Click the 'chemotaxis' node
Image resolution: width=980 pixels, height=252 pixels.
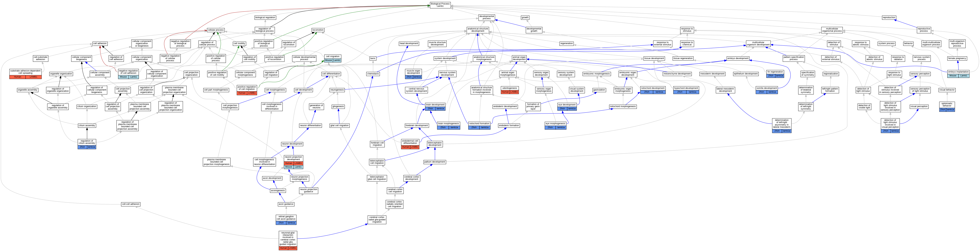[x=373, y=74]
